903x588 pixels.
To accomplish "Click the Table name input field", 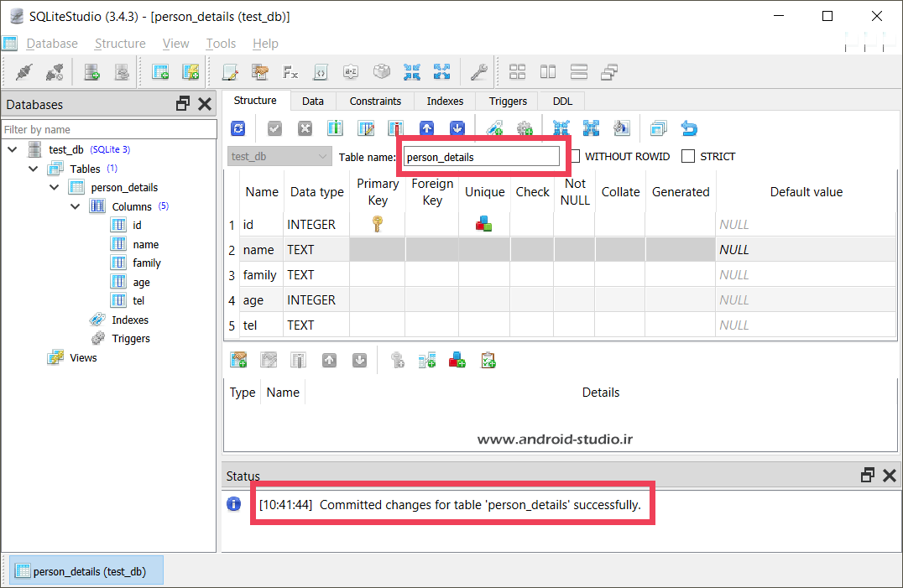I will tap(482, 157).
